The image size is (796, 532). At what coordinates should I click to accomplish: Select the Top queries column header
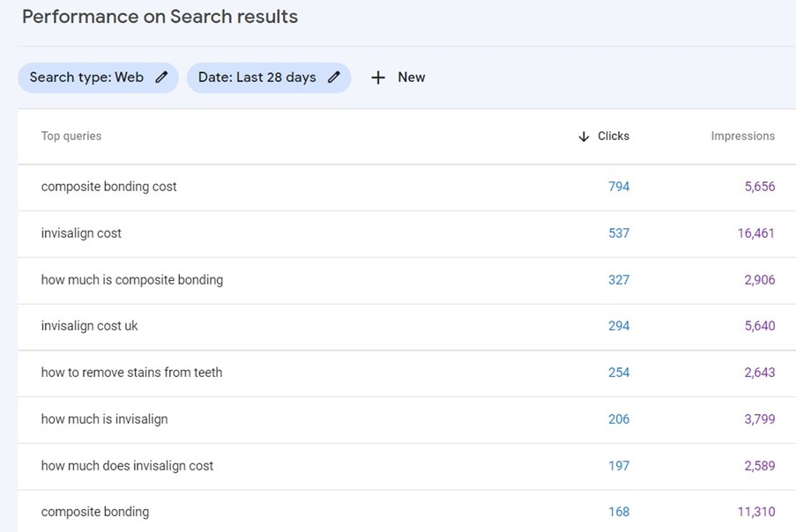point(71,136)
